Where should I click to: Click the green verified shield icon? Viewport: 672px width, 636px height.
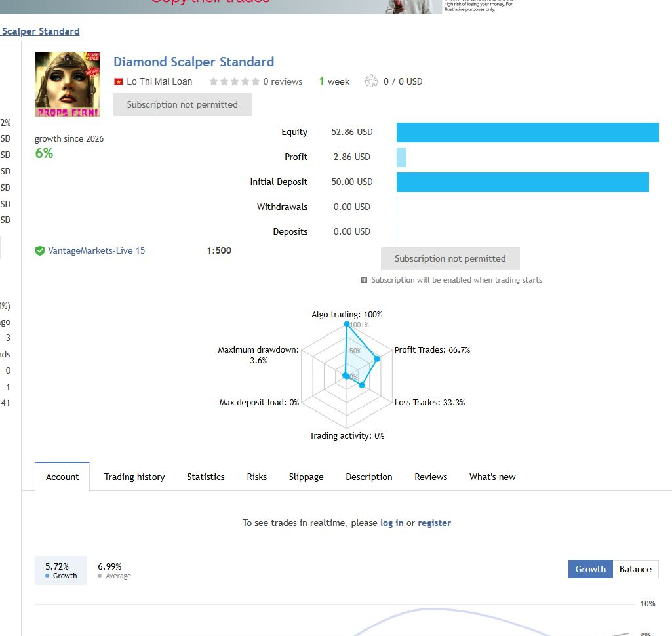(40, 250)
